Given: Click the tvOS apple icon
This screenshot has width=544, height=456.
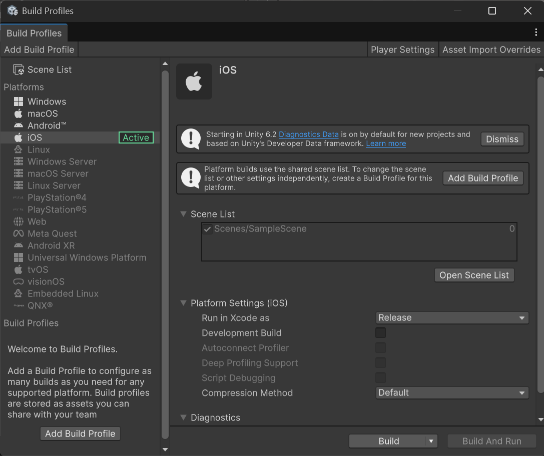Looking at the screenshot, I should (18, 270).
